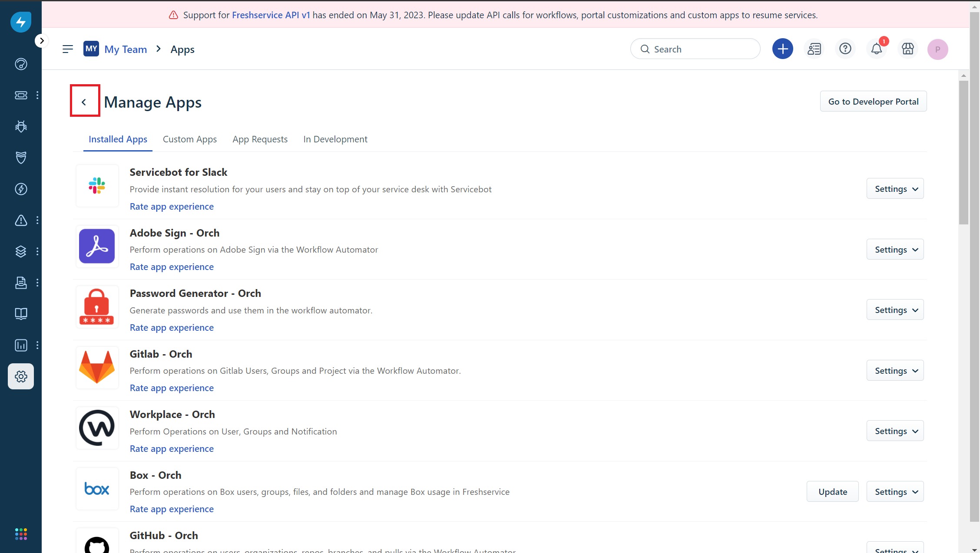The image size is (980, 553).
Task: Open the notifications bell icon
Action: coord(877,49)
